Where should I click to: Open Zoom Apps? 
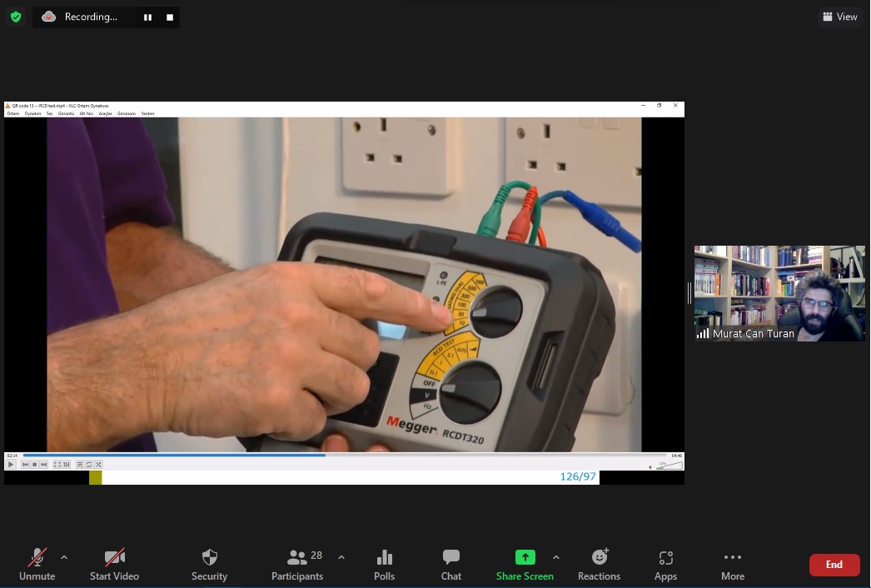click(x=665, y=564)
